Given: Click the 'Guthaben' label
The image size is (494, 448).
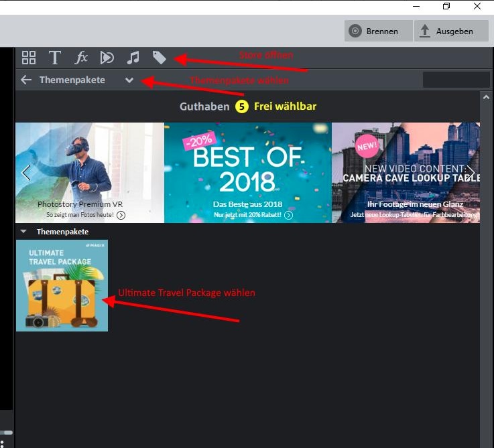Looking at the screenshot, I should click(x=204, y=106).
